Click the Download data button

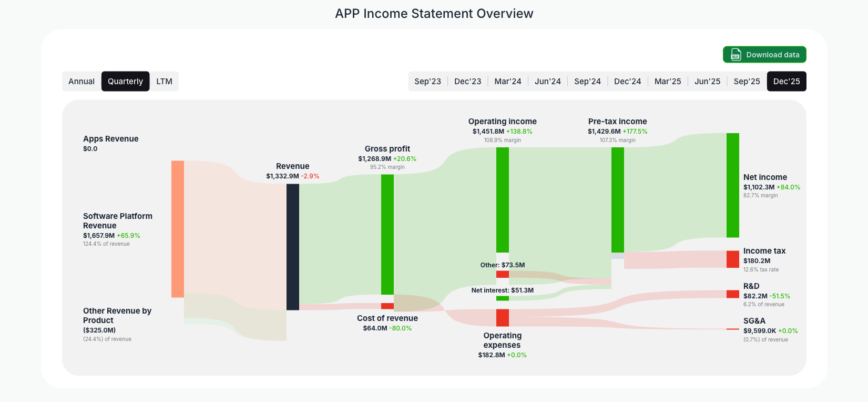click(x=764, y=54)
